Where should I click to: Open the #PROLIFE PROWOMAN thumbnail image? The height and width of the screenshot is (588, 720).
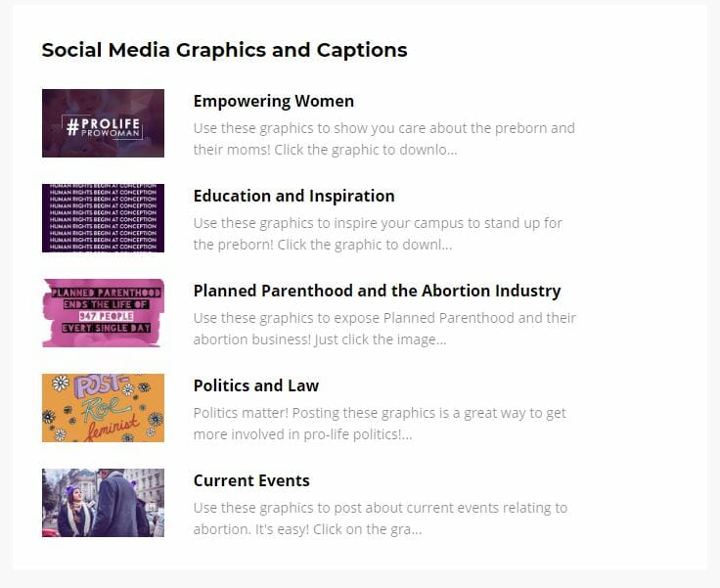(x=103, y=123)
